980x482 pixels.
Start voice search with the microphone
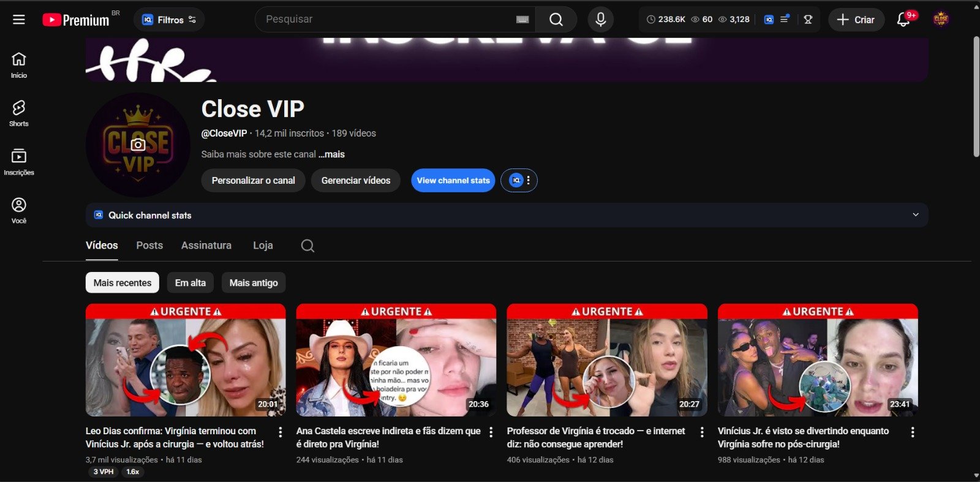pos(601,20)
